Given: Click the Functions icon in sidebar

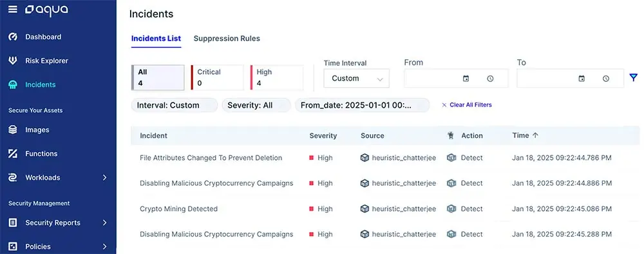Looking at the screenshot, I should [13, 153].
